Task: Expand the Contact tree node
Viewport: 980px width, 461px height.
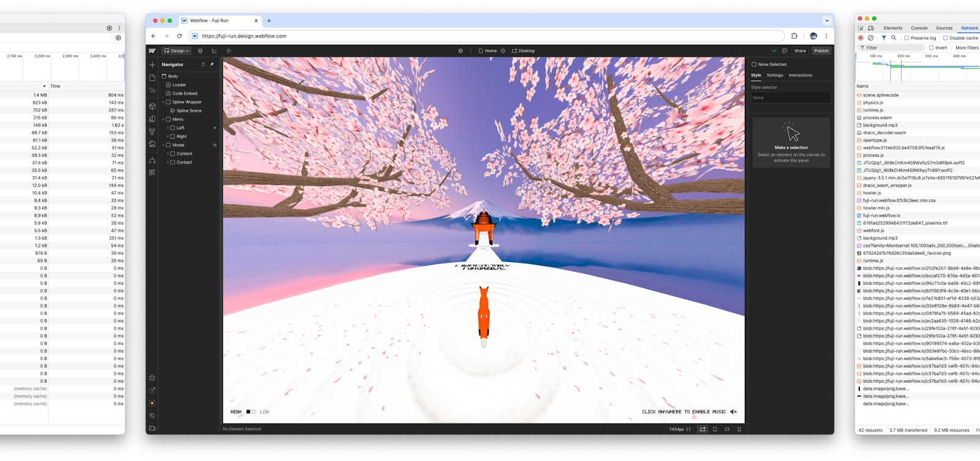Action: (168, 162)
